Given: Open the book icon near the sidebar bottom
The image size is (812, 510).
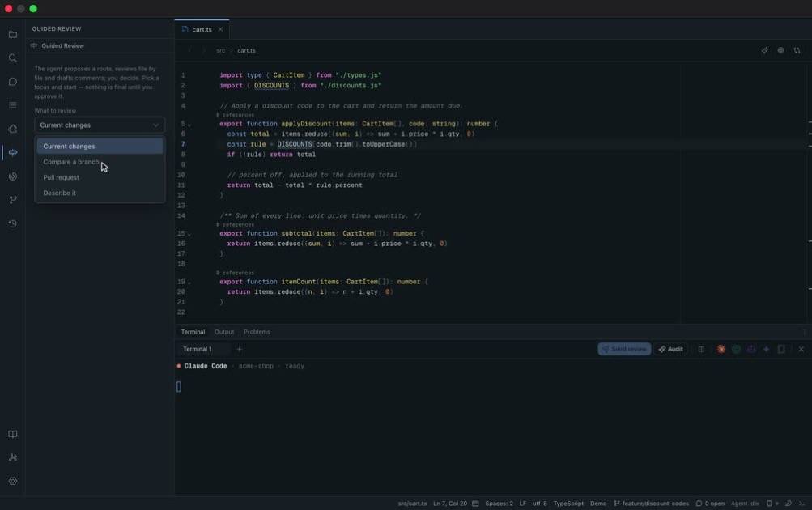Looking at the screenshot, I should click(13, 435).
